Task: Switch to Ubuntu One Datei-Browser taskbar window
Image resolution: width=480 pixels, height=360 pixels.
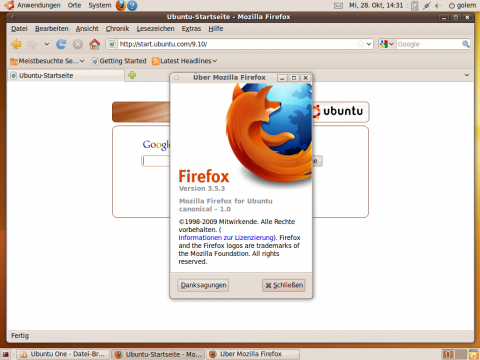Action: [x=63, y=354]
